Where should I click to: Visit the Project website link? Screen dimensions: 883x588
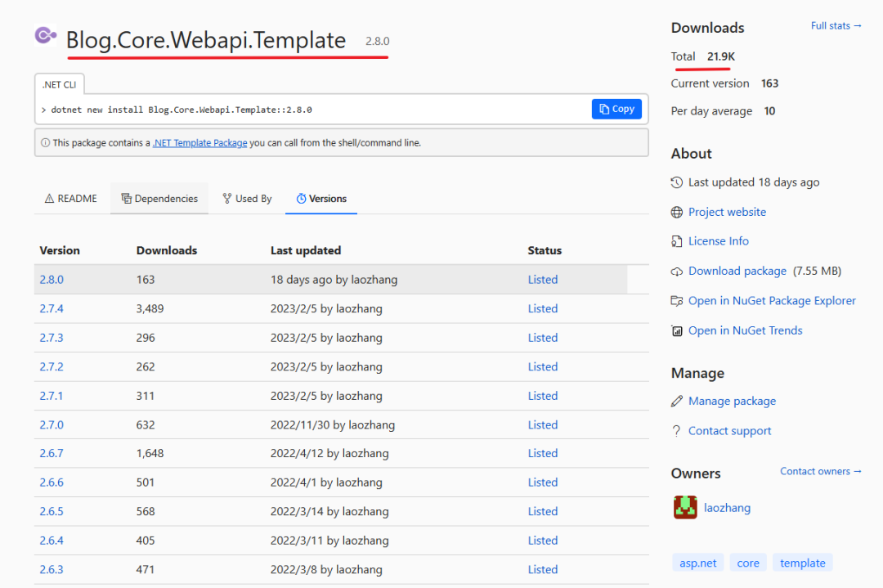coord(727,213)
